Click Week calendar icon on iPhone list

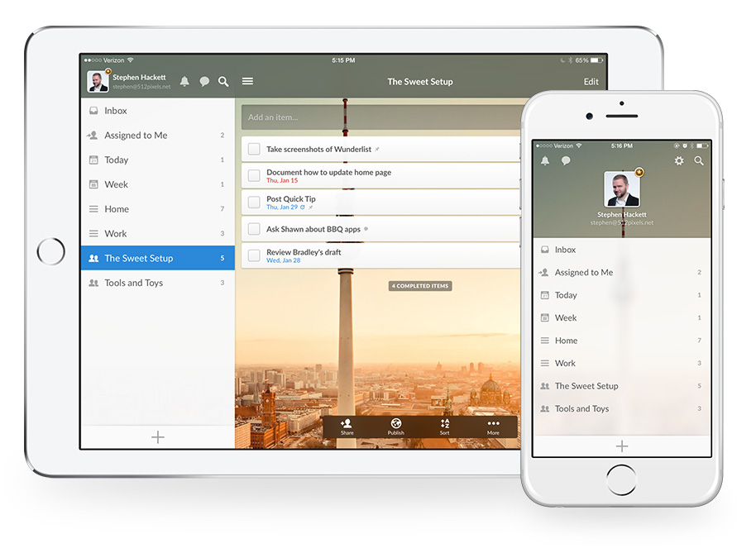[545, 317]
